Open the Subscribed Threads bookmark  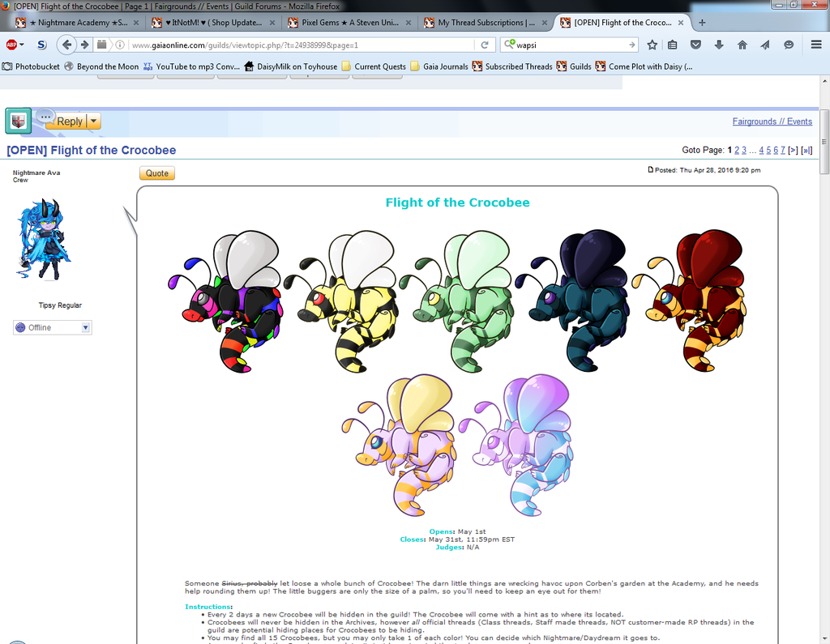pos(512,66)
